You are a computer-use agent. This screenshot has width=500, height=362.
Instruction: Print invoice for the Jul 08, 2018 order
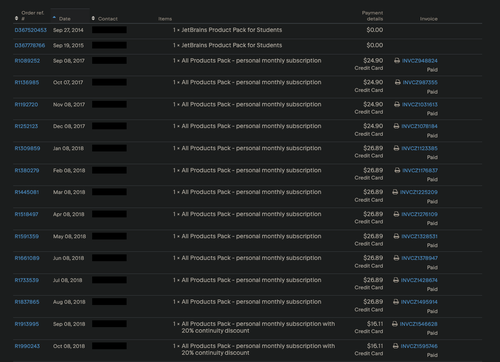(396, 280)
